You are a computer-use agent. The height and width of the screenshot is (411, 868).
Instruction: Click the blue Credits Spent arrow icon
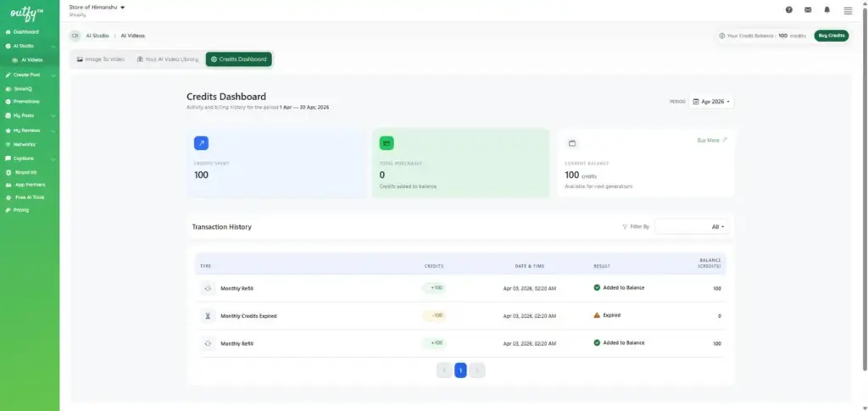201,143
